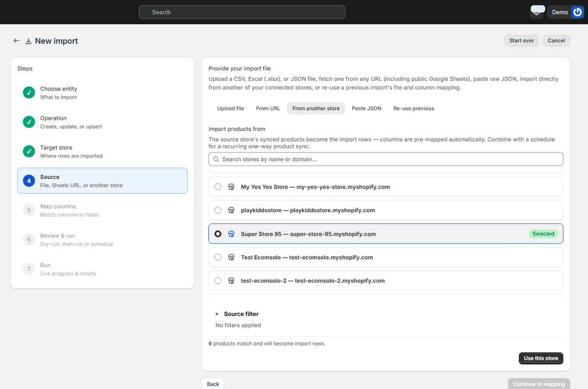This screenshot has width=588, height=389.
Task: Click the Back button
Action: pyautogui.click(x=213, y=384)
